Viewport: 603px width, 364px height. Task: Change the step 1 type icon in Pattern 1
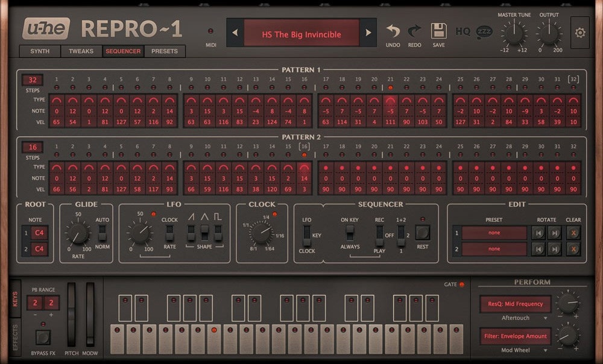click(57, 100)
